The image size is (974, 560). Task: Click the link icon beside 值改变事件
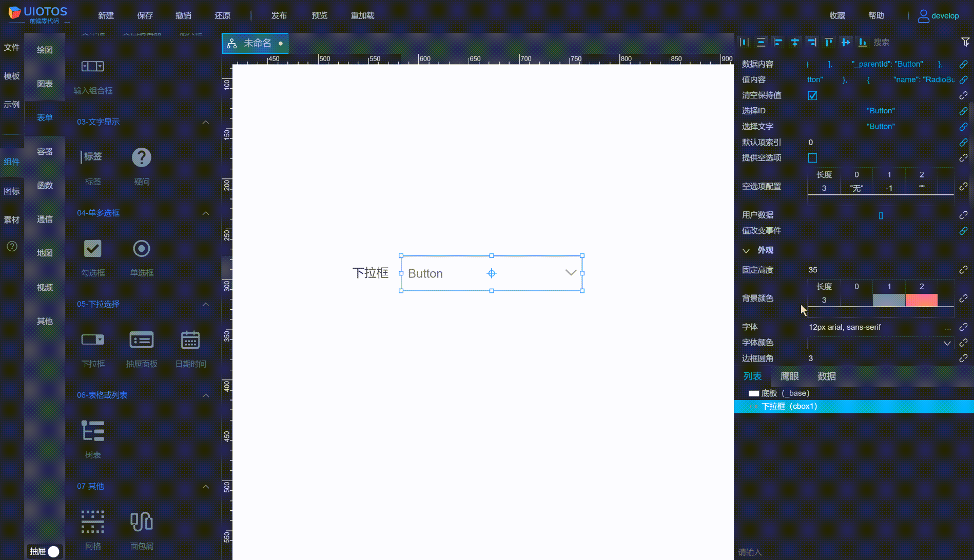tap(964, 230)
